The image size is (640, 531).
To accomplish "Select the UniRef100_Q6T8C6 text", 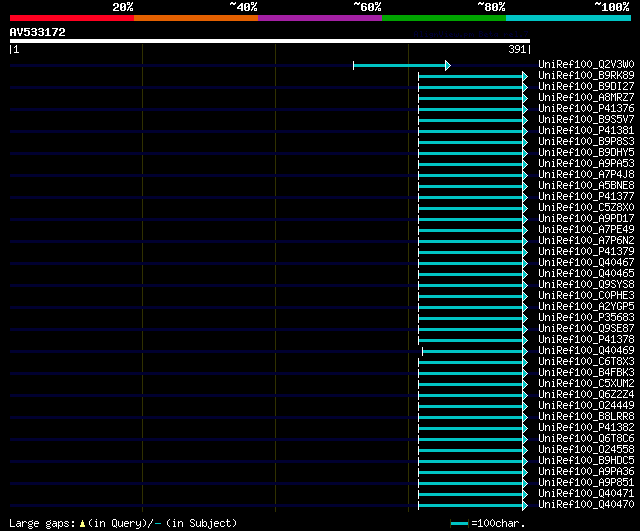I will [x=586, y=439].
